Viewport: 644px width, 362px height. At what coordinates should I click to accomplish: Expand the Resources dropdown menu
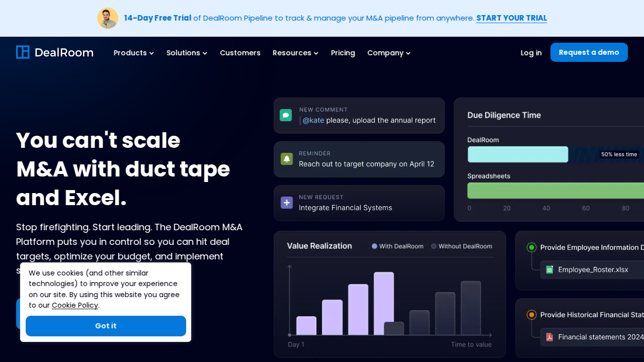tap(295, 53)
